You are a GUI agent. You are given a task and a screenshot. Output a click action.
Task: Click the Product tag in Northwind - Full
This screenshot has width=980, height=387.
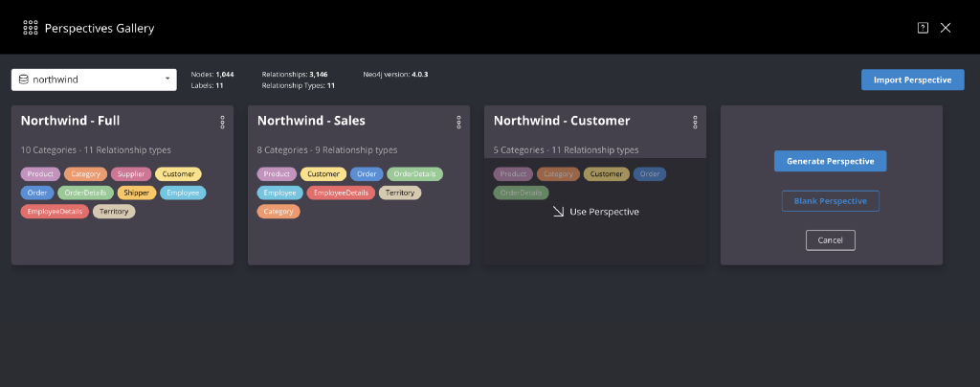[x=40, y=173]
